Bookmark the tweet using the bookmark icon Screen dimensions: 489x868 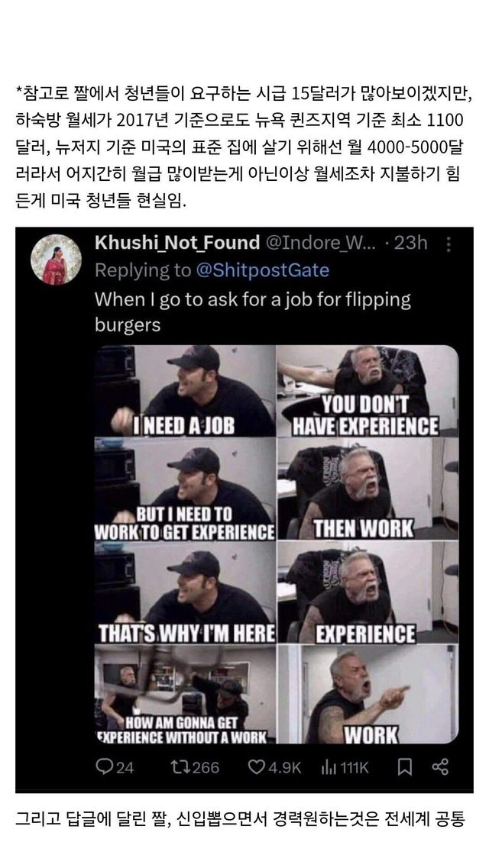coord(406,766)
